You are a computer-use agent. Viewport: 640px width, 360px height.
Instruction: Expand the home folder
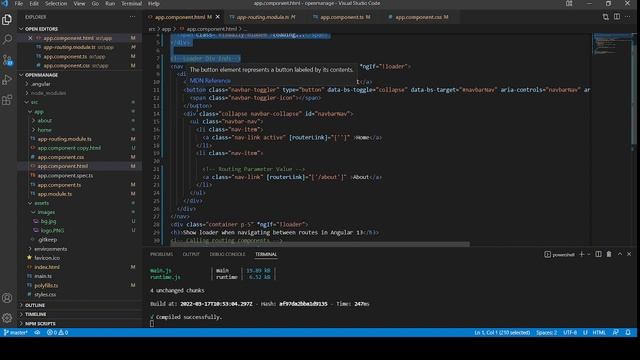point(44,130)
